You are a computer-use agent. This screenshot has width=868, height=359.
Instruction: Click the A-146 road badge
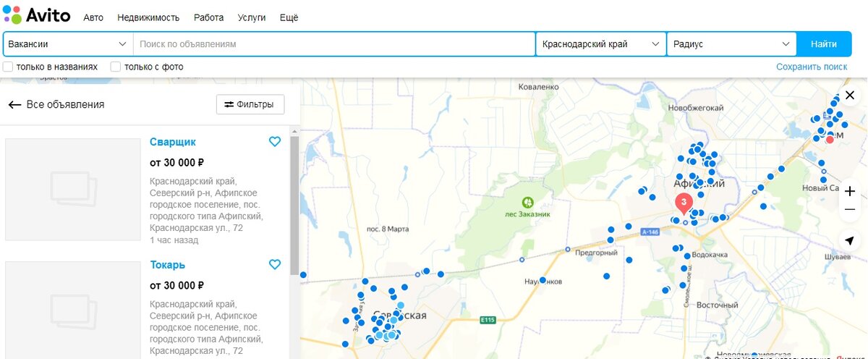click(649, 233)
